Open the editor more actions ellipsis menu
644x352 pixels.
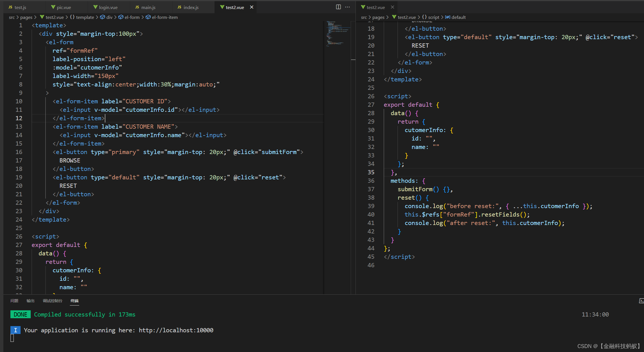pyautogui.click(x=348, y=7)
